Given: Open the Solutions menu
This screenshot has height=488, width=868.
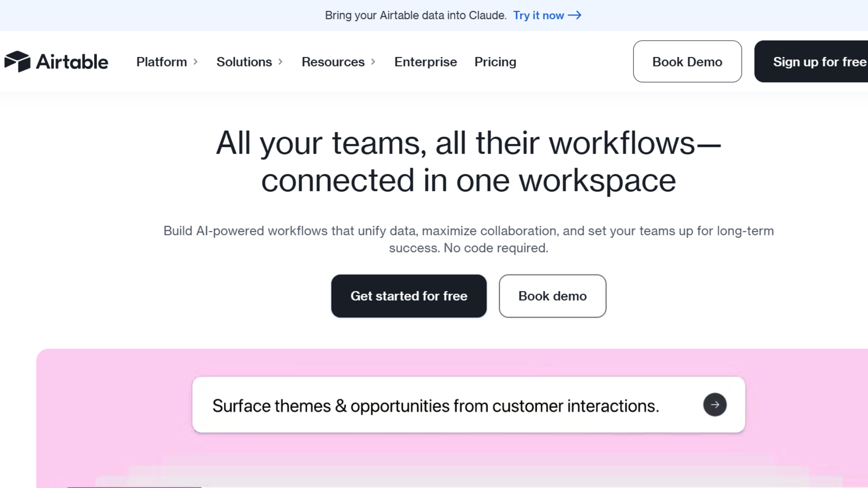Looking at the screenshot, I should (244, 62).
